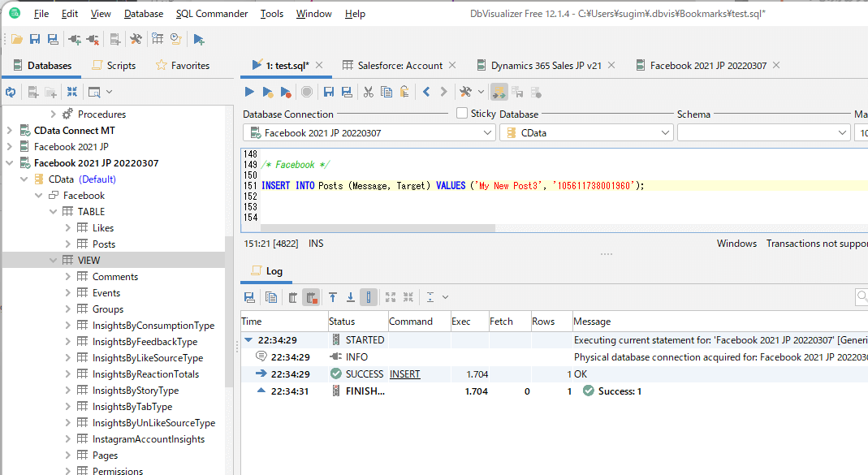
Task: Click the Open File folder icon
Action: point(16,39)
